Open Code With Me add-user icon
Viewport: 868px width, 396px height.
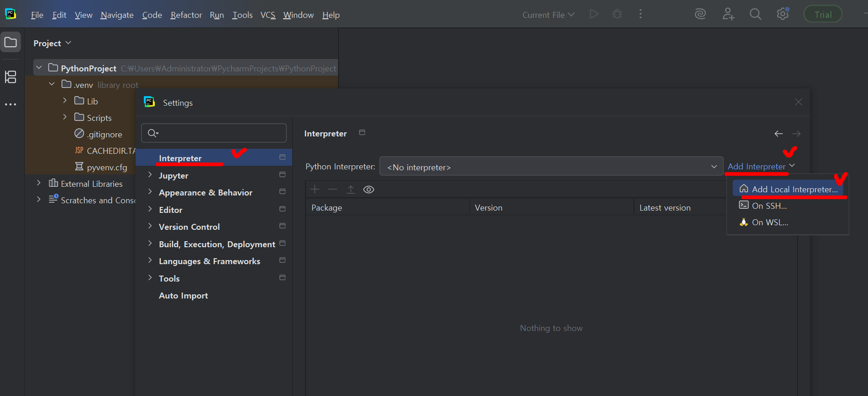coord(728,14)
